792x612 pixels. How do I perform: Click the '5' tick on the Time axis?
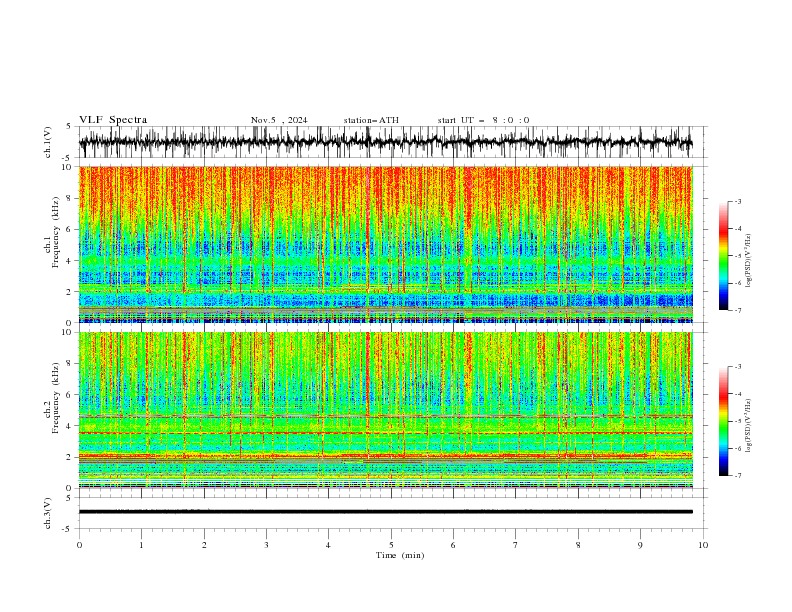pos(391,545)
